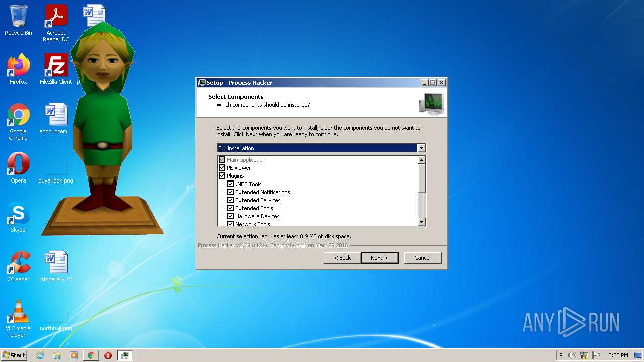Minimize the Setup window
This screenshot has width=644, height=362.
pos(424,83)
